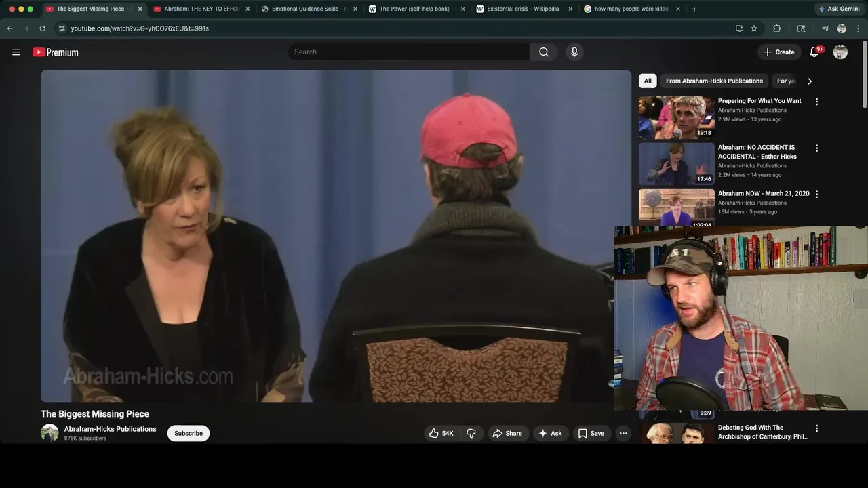Go to YouTube Premium home logo
Image resolution: width=868 pixels, height=488 pixels.
(56, 52)
